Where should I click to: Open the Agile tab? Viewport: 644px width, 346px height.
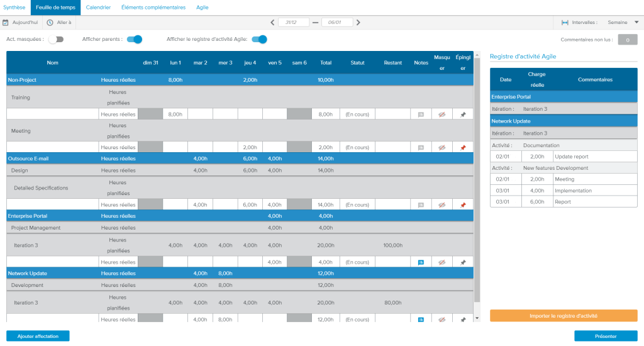202,8
